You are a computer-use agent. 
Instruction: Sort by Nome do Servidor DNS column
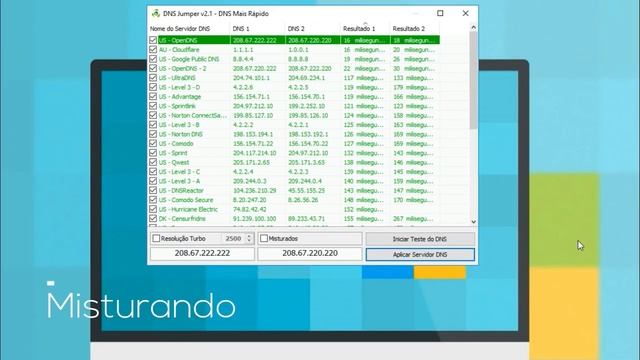[189, 29]
